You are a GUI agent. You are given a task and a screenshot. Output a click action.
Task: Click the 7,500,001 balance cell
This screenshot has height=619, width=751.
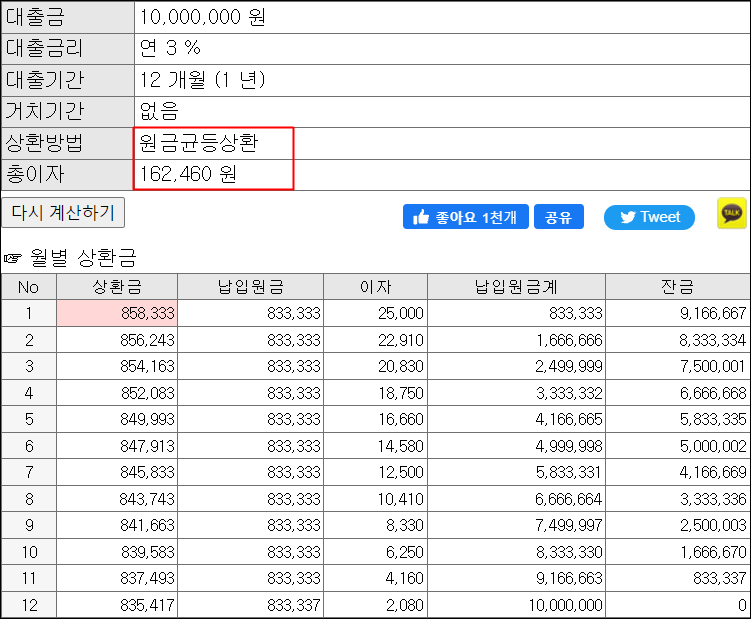[677, 367]
